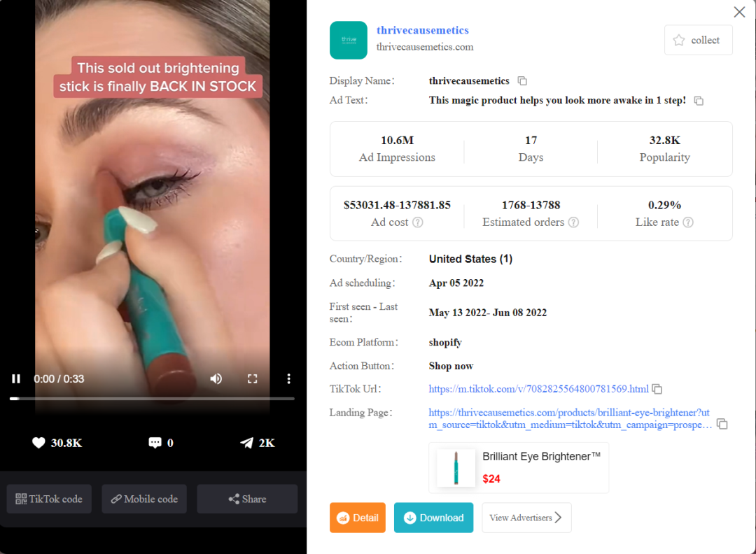Click the $24 product price
This screenshot has height=554, width=756.
[x=491, y=479]
